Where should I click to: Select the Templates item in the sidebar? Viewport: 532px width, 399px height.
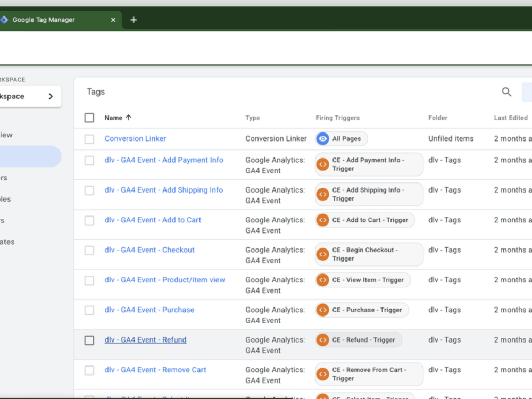[x=6, y=242]
